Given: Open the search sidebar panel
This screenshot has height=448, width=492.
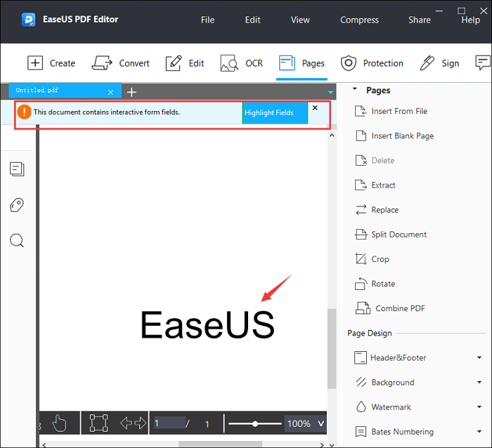Looking at the screenshot, I should (x=17, y=241).
